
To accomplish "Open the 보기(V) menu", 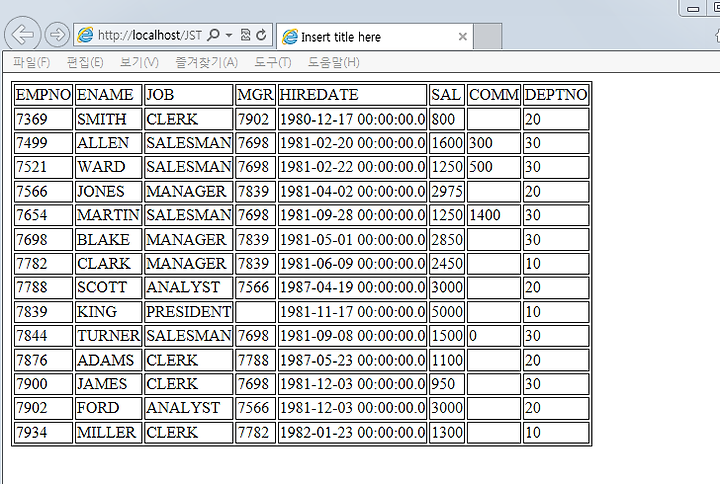I will [139, 62].
